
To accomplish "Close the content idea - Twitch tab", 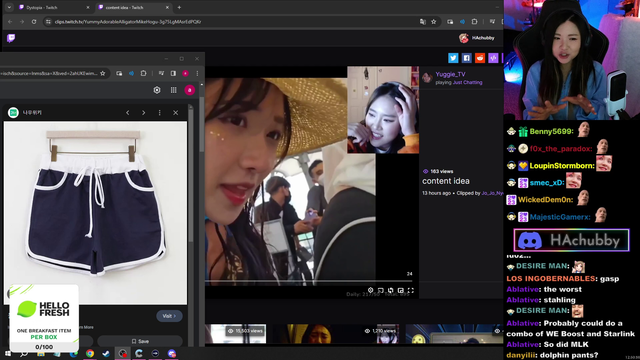I will click(167, 7).
